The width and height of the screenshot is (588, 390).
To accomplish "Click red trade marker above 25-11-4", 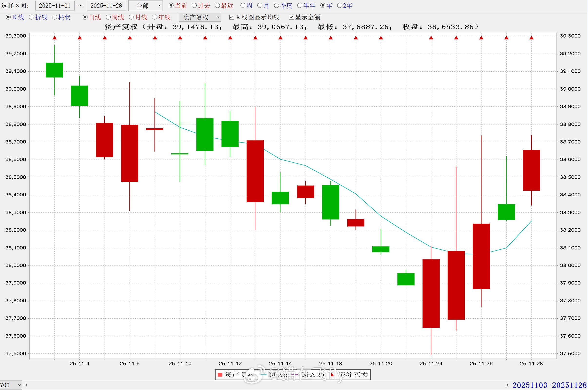I will (80, 38).
